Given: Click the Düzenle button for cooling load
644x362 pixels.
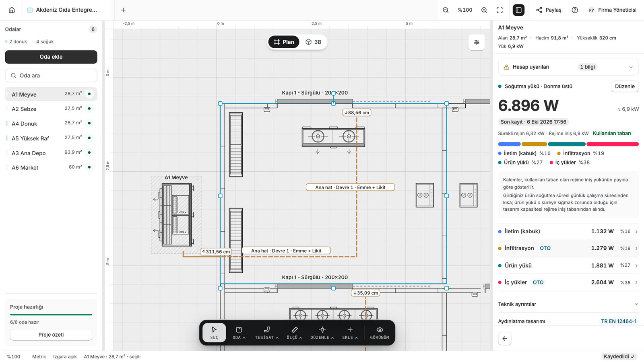Looking at the screenshot, I should pyautogui.click(x=625, y=86).
